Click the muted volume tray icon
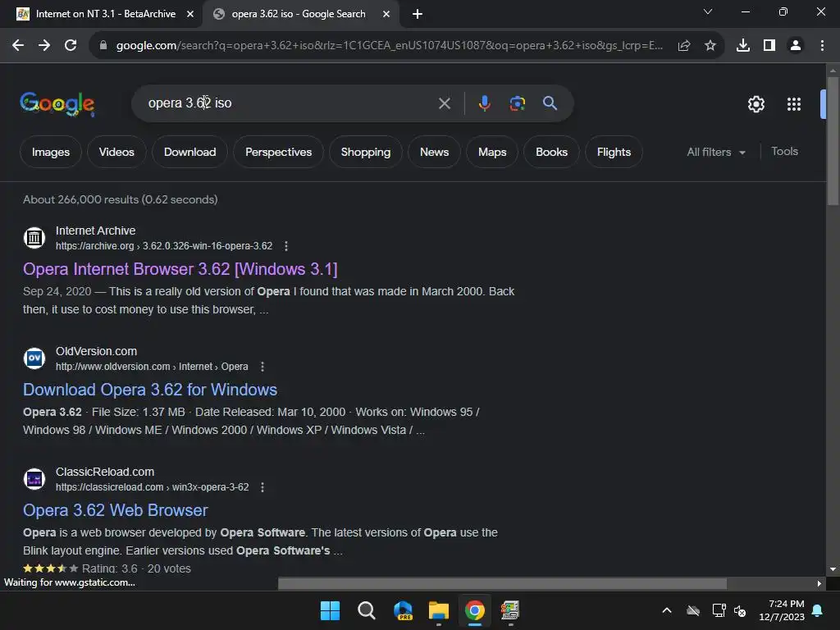 pos(741,610)
